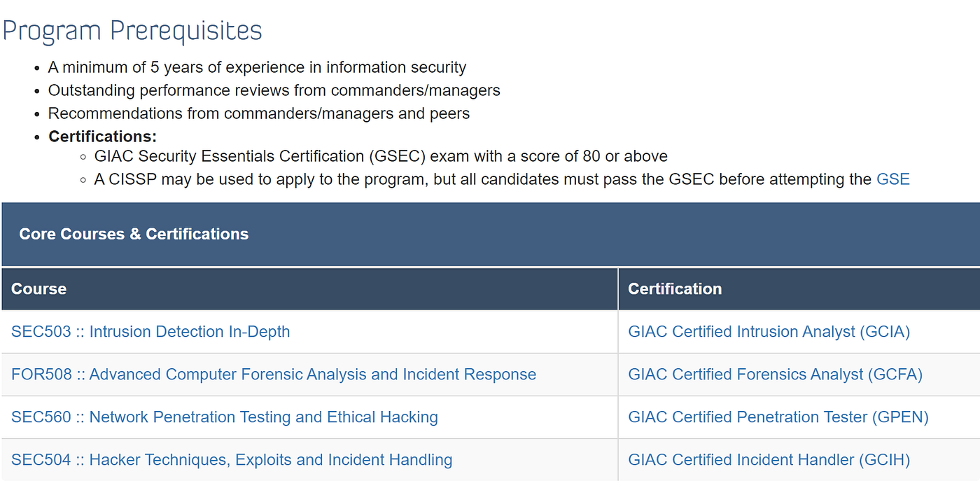Open GIAC Certified Incident Handler (GCIH) link

tap(769, 460)
